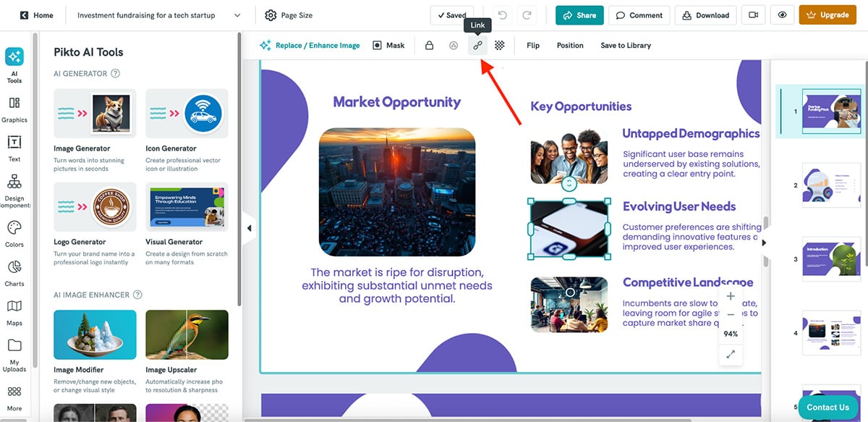This screenshot has height=422, width=868.
Task: Click the green Share button
Action: [579, 14]
